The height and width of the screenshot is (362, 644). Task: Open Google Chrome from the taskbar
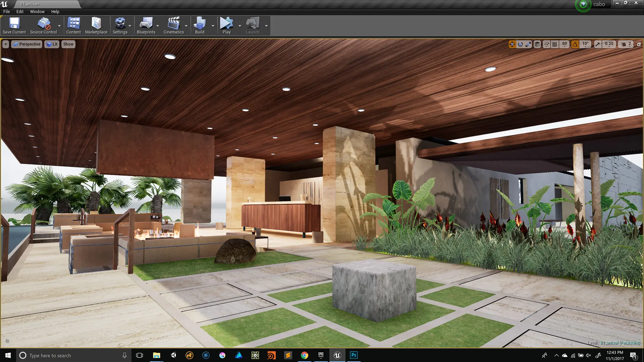tap(304, 355)
